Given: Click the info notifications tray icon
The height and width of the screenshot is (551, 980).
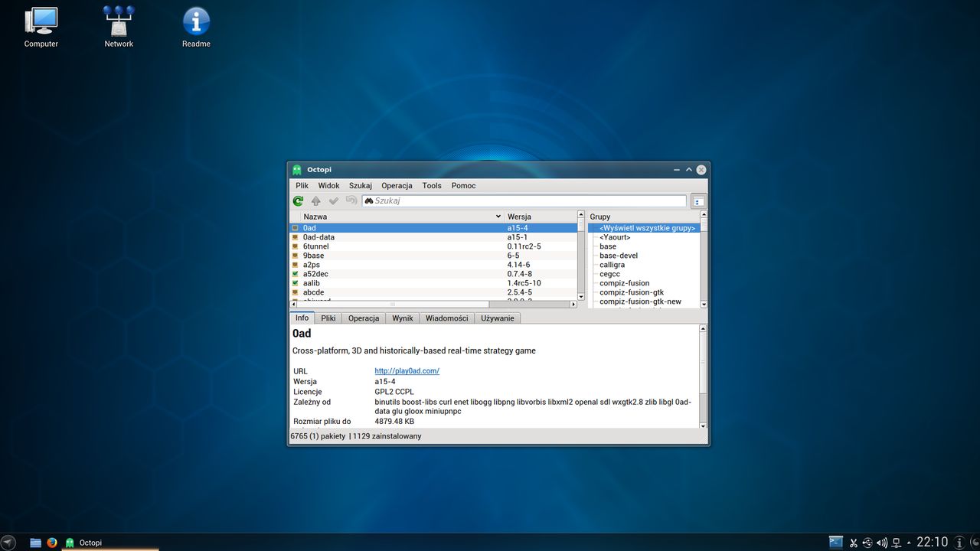Looking at the screenshot, I should point(960,543).
